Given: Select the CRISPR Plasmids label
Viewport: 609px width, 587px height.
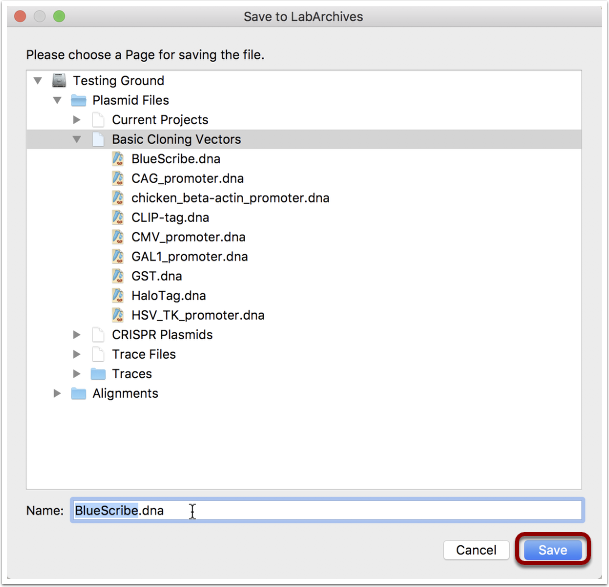Looking at the screenshot, I should 162,334.
